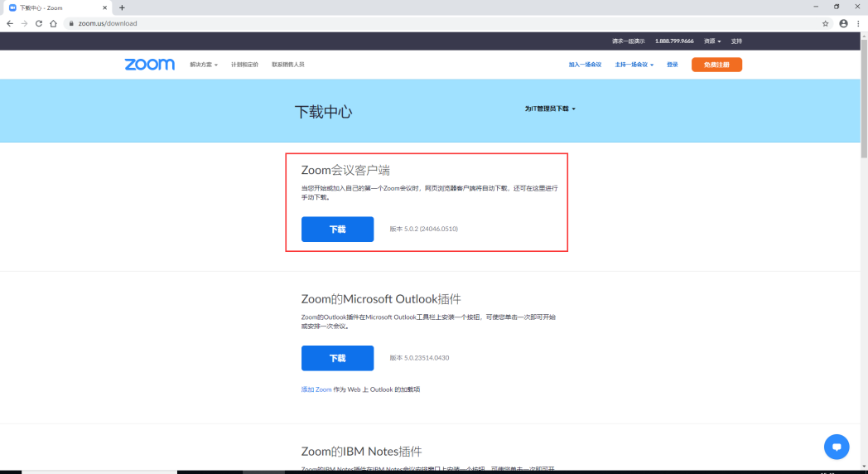Go back with the browser back arrow
This screenshot has width=868, height=474.
pyautogui.click(x=10, y=23)
